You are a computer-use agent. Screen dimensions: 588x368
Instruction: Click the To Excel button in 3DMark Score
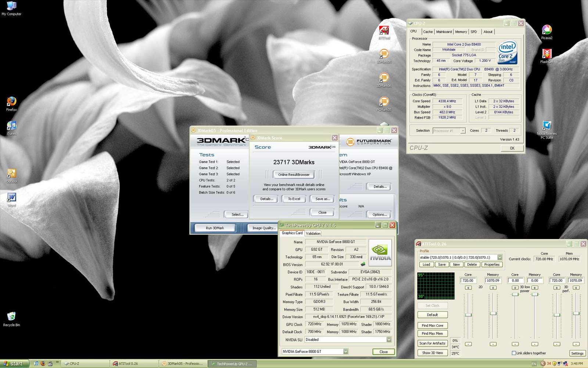click(x=294, y=199)
